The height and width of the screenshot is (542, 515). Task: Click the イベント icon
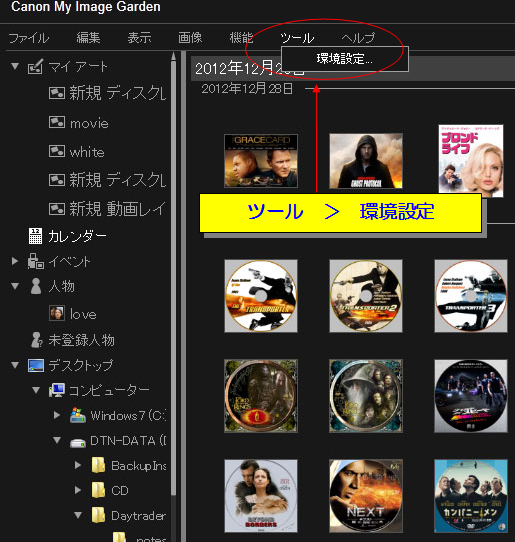36,261
